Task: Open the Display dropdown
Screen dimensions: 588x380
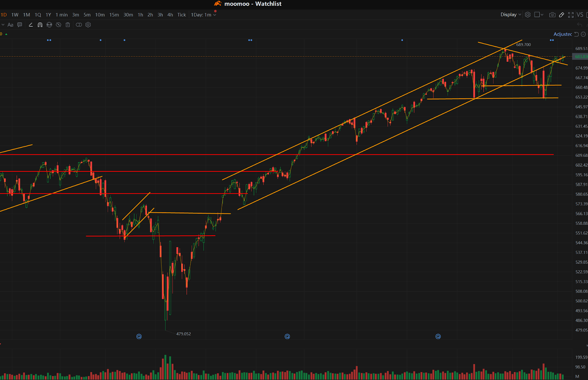Action: tap(511, 15)
